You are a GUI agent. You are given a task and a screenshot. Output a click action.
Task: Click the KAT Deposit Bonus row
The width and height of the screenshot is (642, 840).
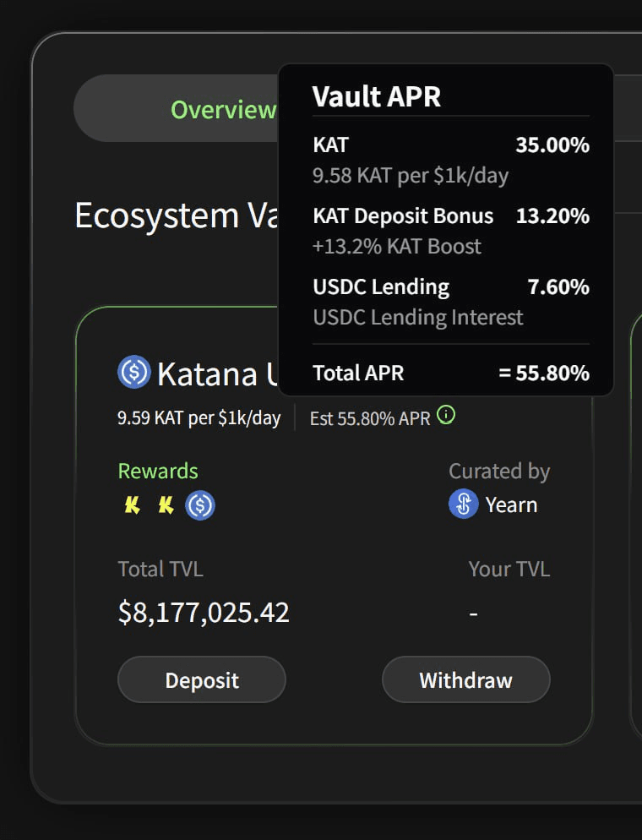point(451,231)
